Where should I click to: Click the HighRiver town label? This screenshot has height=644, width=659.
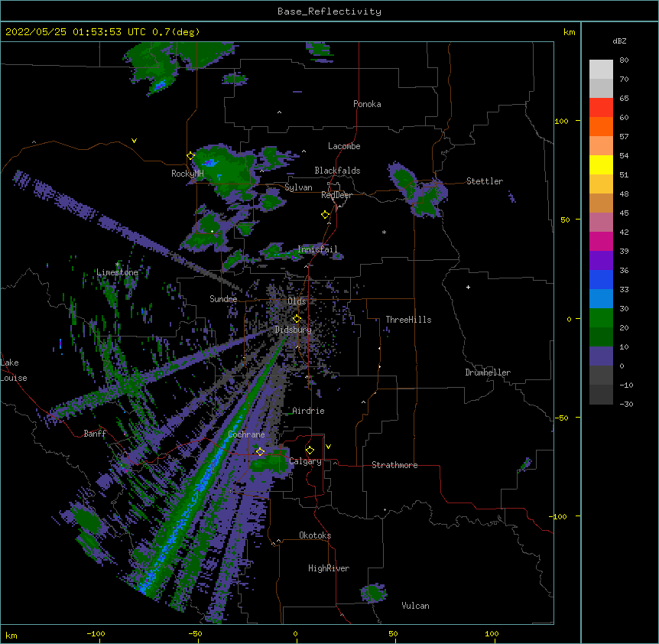pos(329,568)
